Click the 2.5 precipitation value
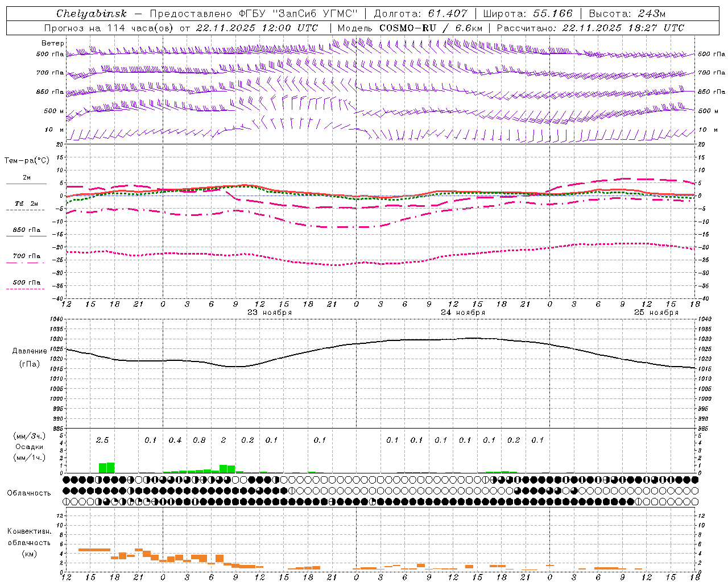The height and width of the screenshot is (582, 728). pyautogui.click(x=102, y=440)
